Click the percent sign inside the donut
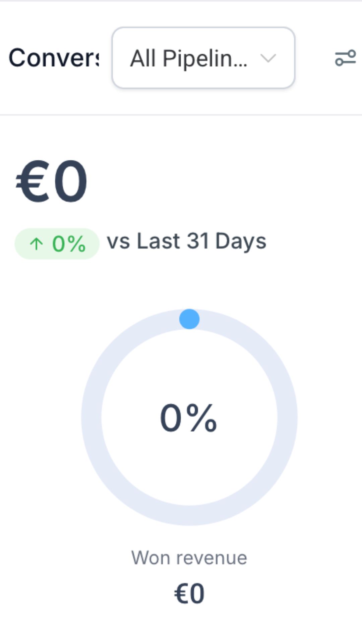 [202, 418]
